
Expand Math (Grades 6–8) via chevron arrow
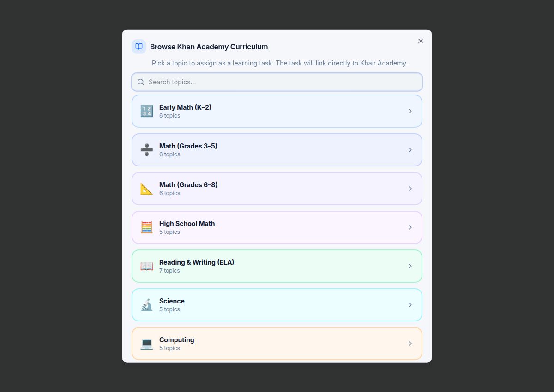[x=410, y=189]
